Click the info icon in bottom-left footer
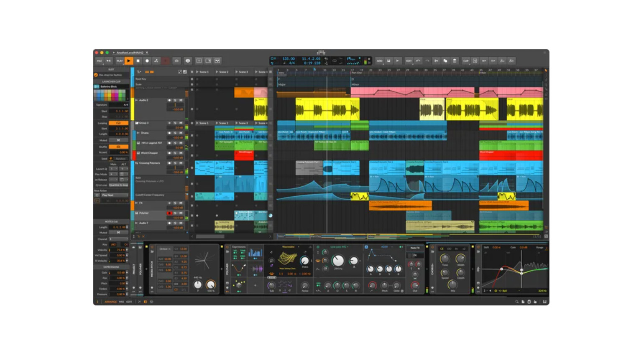 pos(97,302)
